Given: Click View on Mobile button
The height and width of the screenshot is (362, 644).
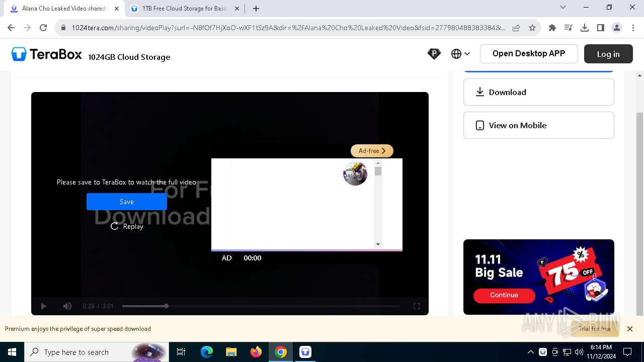Looking at the screenshot, I should click(538, 125).
